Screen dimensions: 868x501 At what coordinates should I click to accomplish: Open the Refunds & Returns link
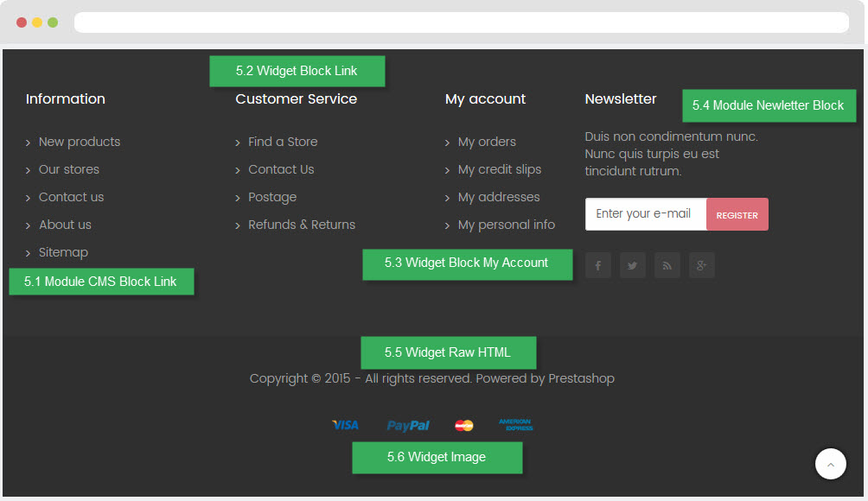coord(301,225)
